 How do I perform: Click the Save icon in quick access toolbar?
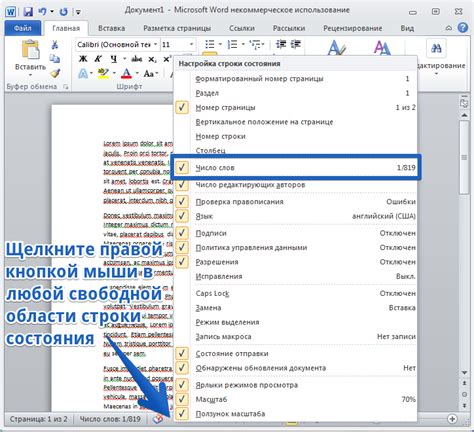(28, 12)
